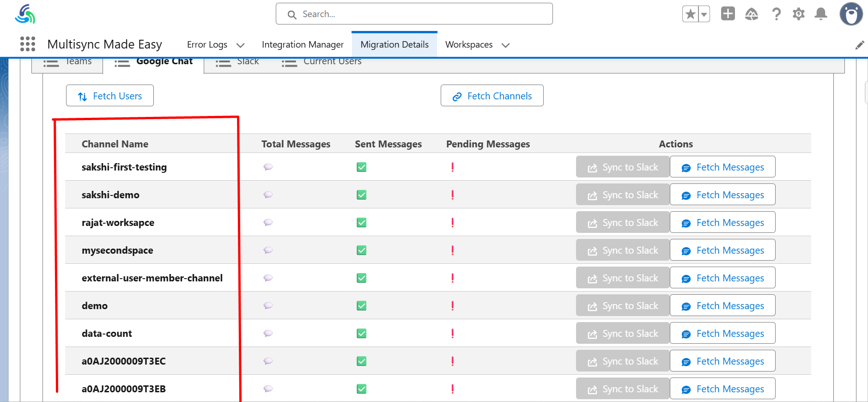Switch to the Slack sub-tab

click(237, 63)
